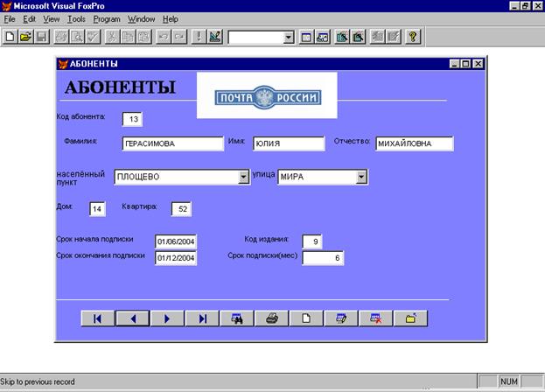The image size is (545, 392).
Task: Select the subscription start date field
Action: click(x=176, y=241)
